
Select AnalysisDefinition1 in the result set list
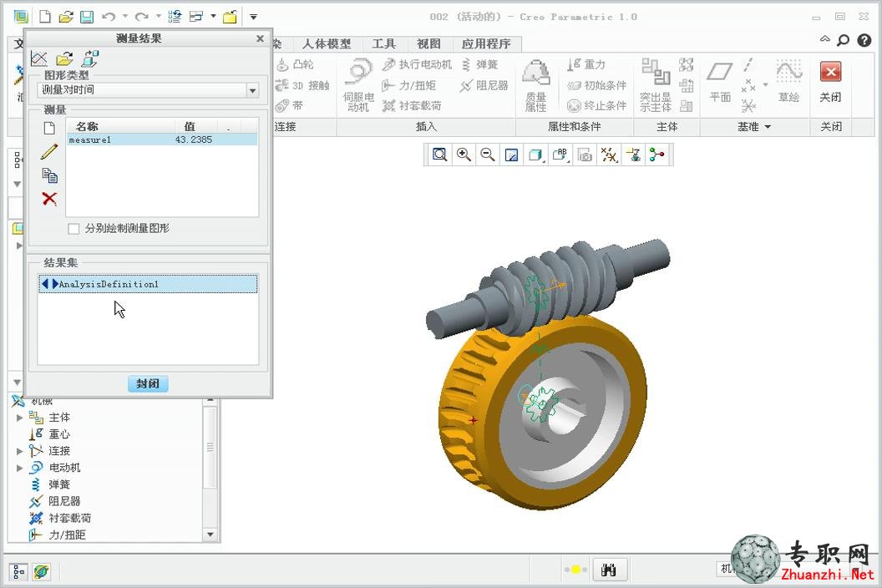tap(148, 284)
